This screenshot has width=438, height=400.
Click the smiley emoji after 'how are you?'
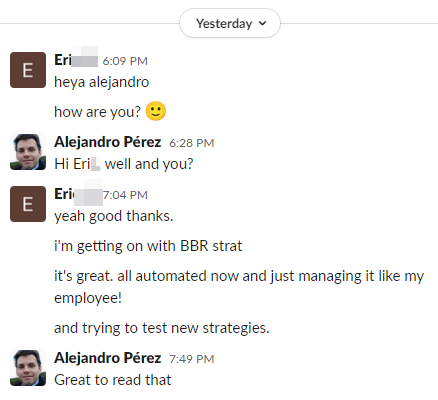click(x=156, y=111)
